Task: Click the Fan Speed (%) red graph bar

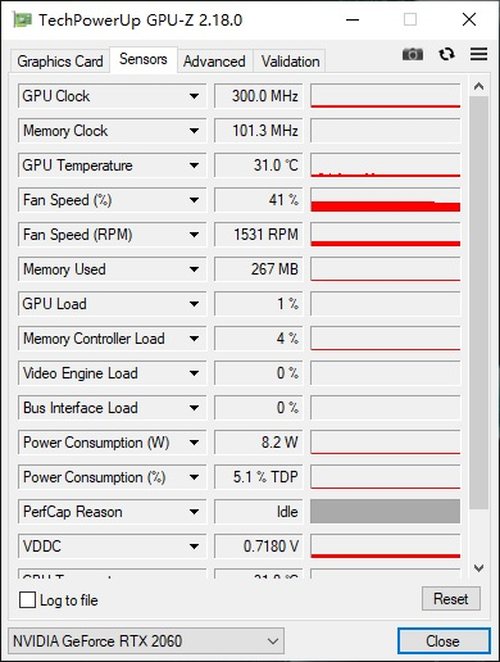Action: pos(385,206)
